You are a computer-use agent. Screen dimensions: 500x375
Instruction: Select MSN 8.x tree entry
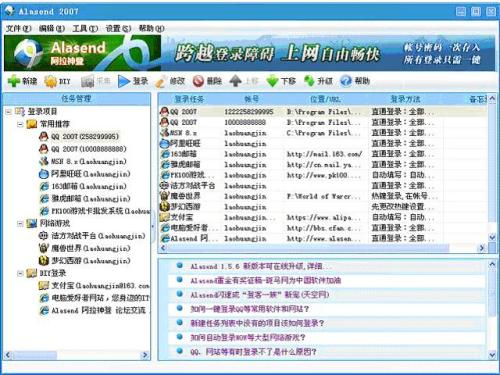point(89,161)
